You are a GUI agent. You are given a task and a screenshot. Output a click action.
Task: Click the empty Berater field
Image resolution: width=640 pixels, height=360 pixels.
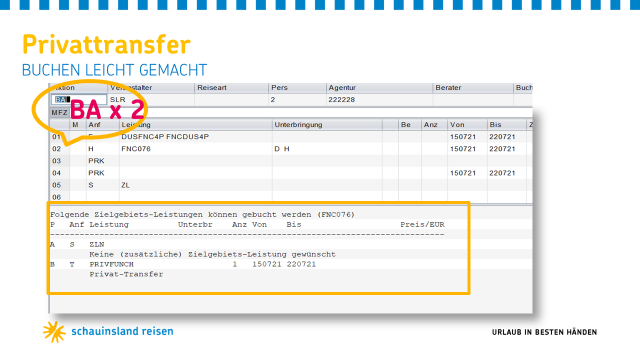(473, 99)
